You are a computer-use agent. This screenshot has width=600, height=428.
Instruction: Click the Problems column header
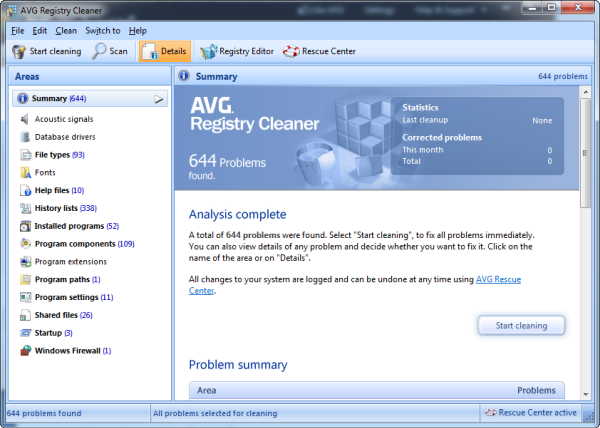click(536, 391)
